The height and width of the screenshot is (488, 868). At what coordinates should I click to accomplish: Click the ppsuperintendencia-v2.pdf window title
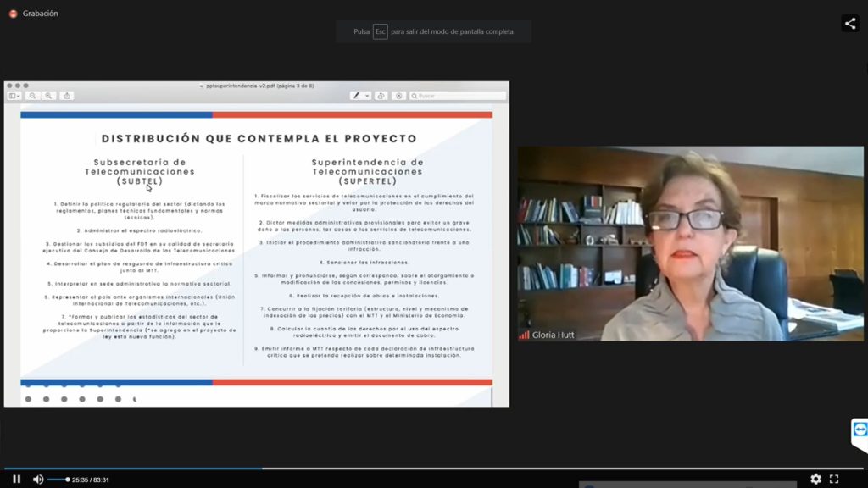(259, 86)
